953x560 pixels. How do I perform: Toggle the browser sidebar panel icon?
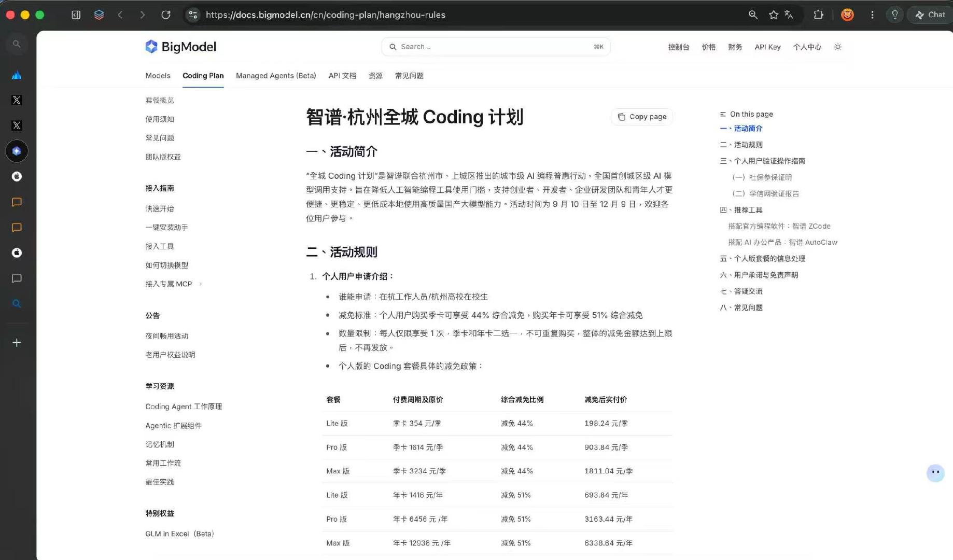[76, 15]
